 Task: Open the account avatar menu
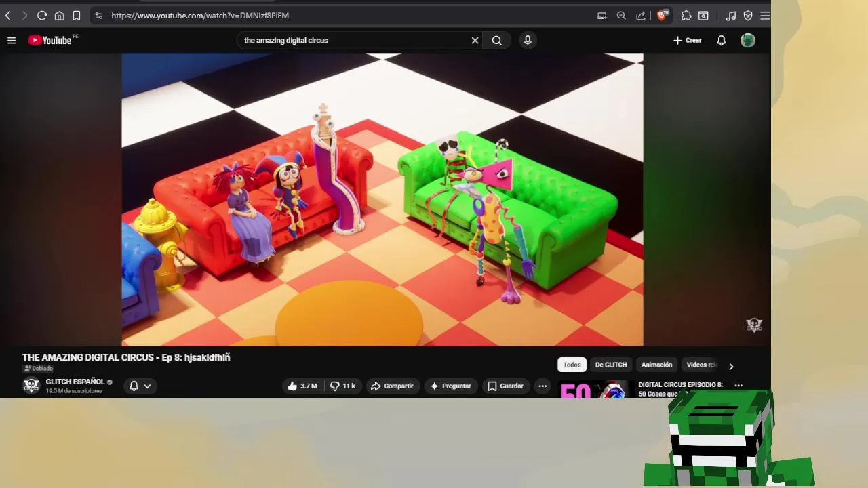tap(748, 41)
